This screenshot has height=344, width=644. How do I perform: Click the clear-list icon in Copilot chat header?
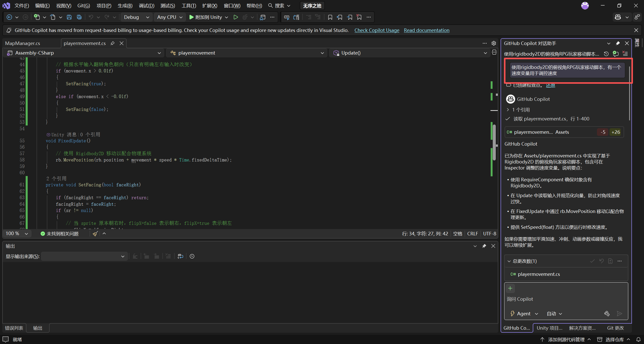625,54
